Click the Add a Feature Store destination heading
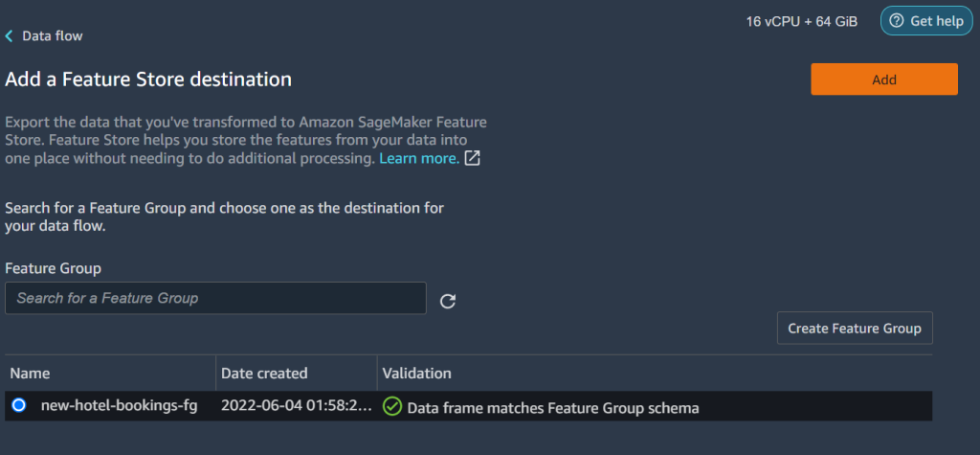Viewport: 980px width, 455px height. 148,79
